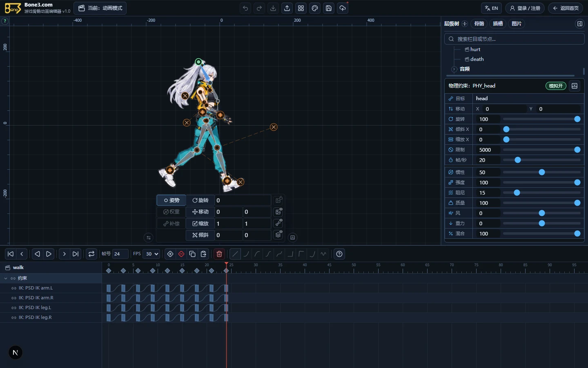
Task: Toggle the 补偿 compensation mode button
Action: (x=171, y=224)
